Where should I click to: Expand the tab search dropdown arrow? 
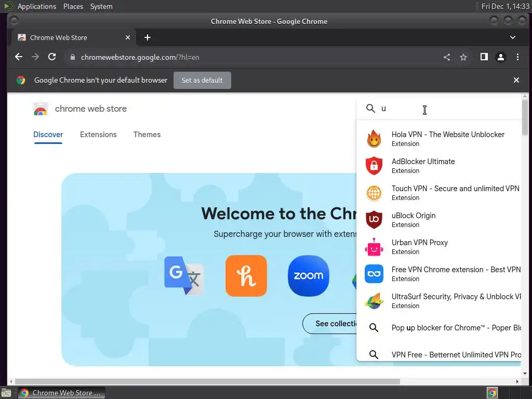click(513, 37)
